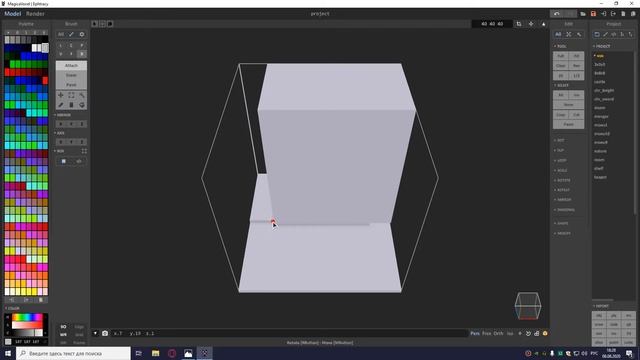Switch to Orth camera mode

(498, 333)
